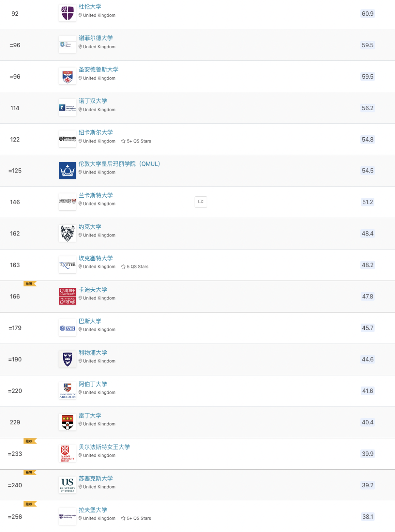
Task: Open the 诺丁汉大学 university link
Action: [93, 101]
